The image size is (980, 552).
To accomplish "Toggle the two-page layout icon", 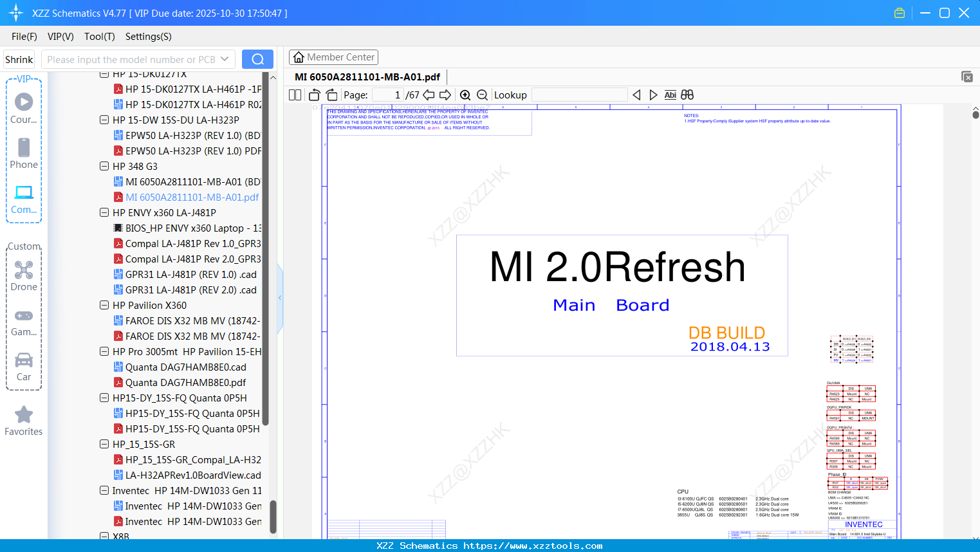I will pos(295,95).
